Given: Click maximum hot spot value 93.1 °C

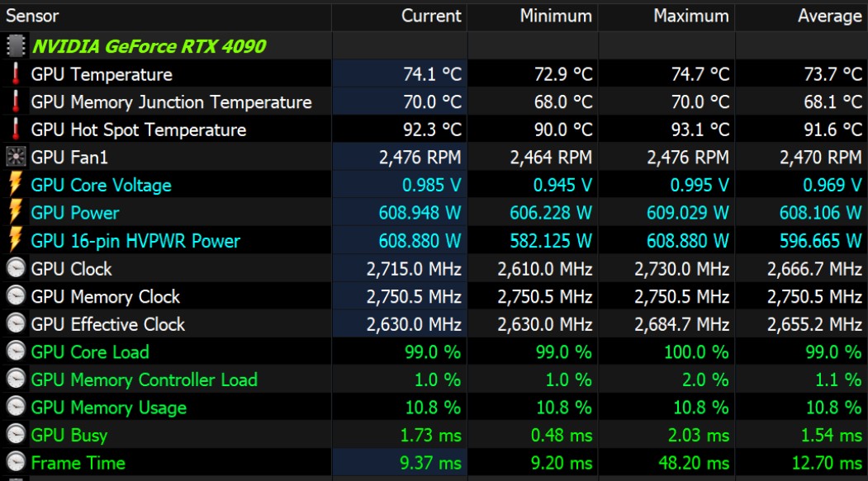Looking at the screenshot, I should click(x=700, y=130).
